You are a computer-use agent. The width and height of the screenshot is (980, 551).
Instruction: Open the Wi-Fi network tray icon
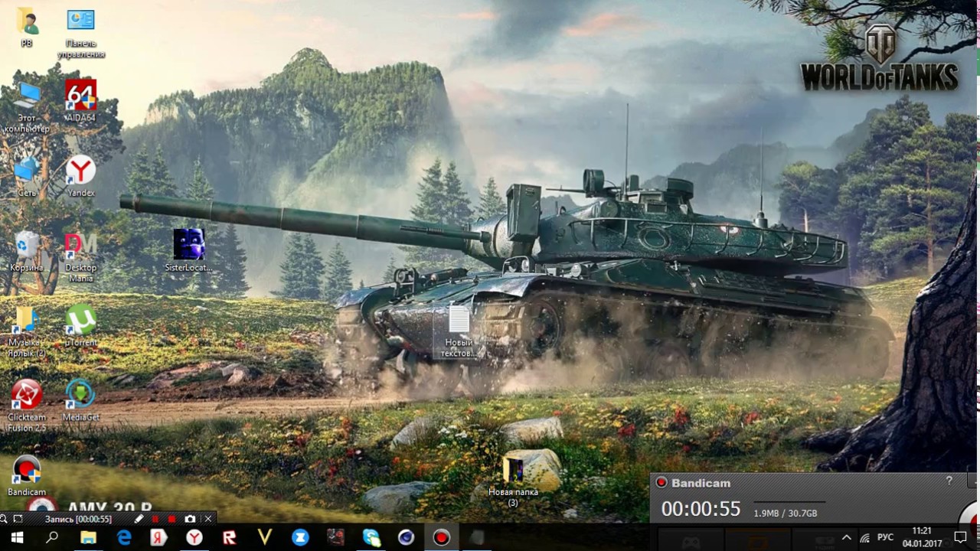(x=864, y=538)
